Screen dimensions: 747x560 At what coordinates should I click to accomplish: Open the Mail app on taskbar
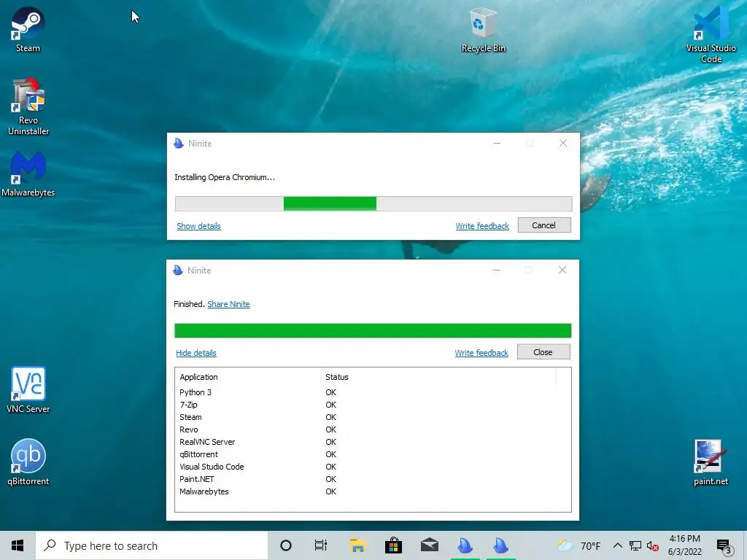point(430,545)
